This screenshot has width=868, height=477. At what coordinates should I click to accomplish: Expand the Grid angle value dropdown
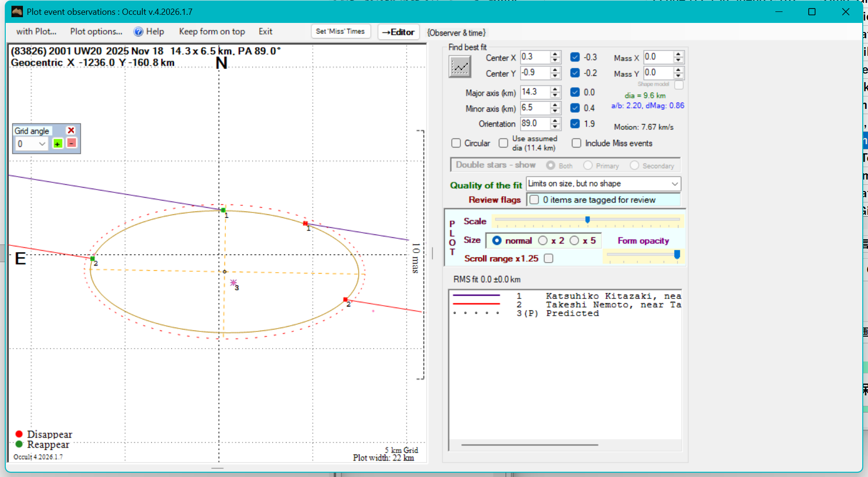[x=42, y=144]
